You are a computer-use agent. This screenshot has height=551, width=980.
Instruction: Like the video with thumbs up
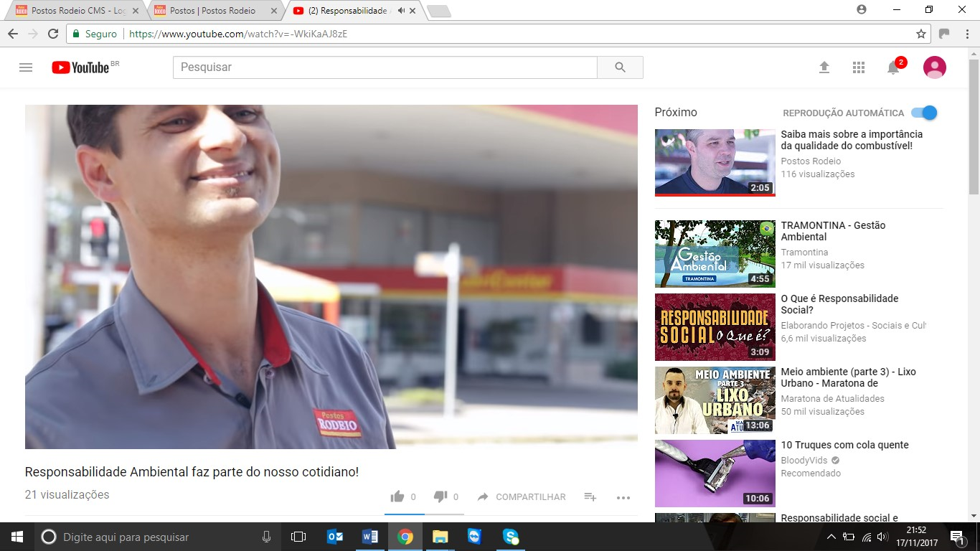(x=397, y=496)
